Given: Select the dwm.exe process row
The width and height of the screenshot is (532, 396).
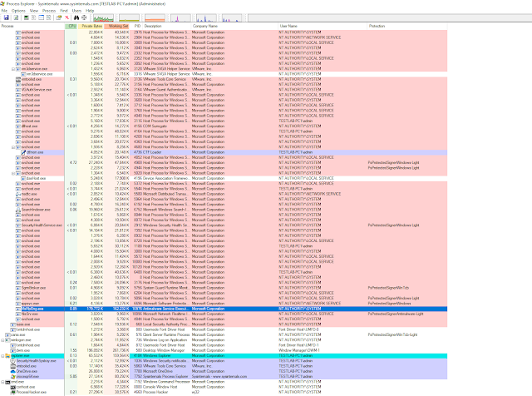Looking at the screenshot, I should click(224, 350).
